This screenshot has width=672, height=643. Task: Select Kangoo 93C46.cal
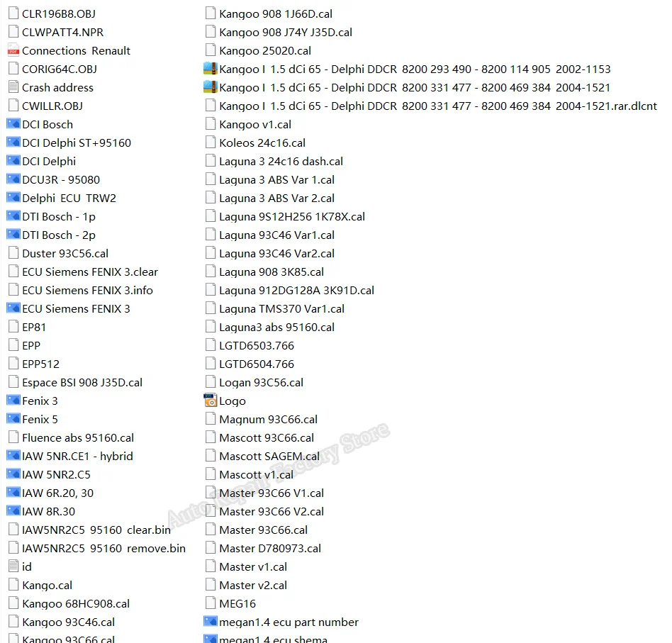[62, 622]
